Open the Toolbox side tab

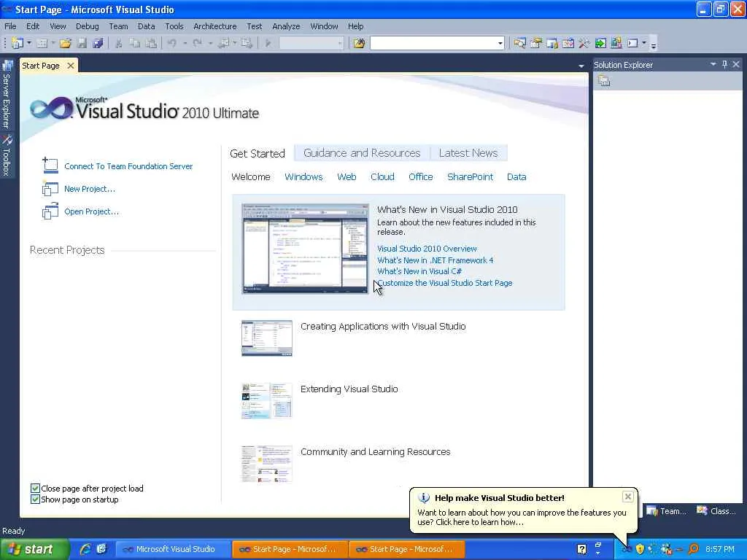pyautogui.click(x=6, y=155)
